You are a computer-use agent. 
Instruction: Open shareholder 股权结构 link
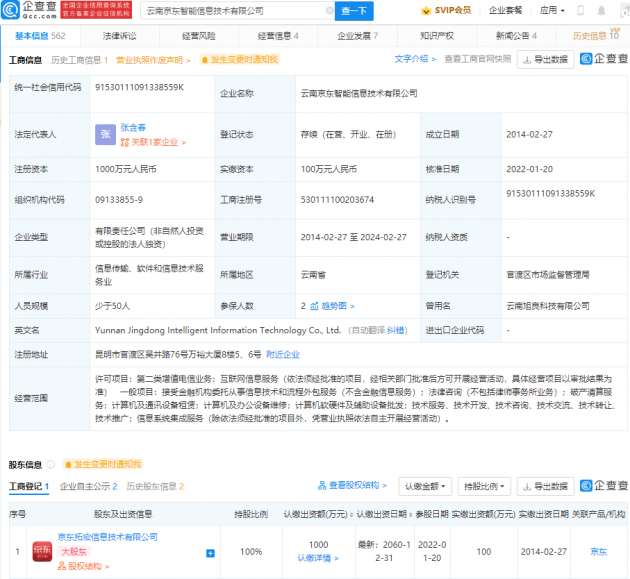pos(84,566)
